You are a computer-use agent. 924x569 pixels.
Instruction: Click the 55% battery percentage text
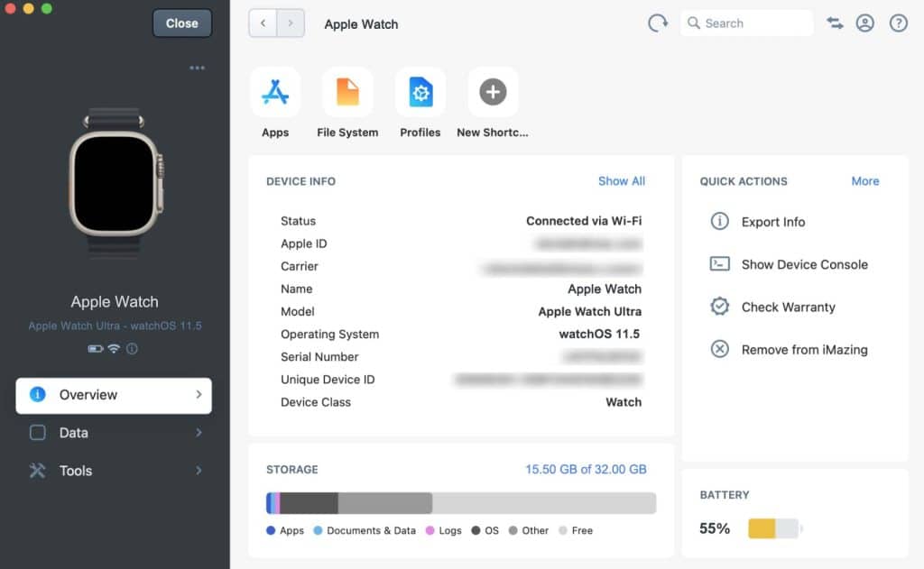(x=715, y=528)
